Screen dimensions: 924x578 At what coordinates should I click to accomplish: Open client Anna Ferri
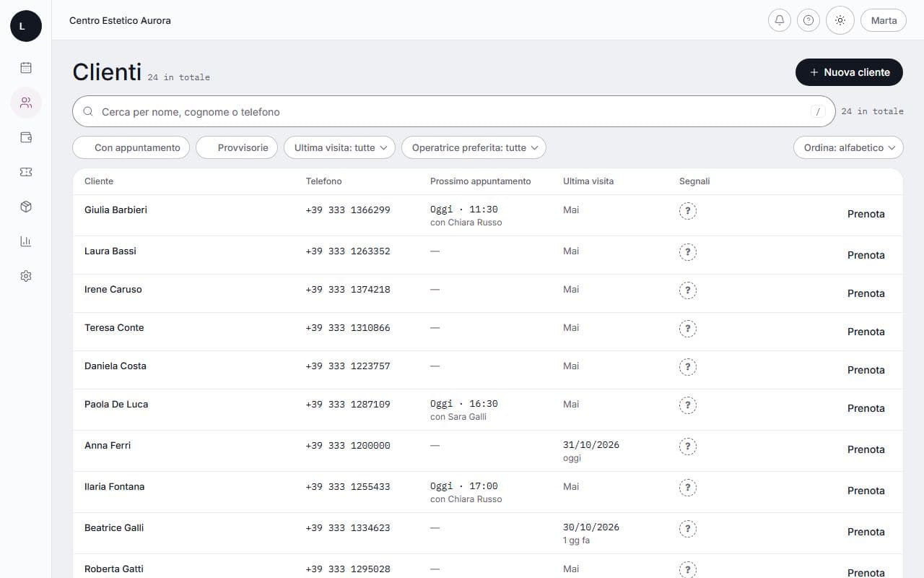(108, 445)
